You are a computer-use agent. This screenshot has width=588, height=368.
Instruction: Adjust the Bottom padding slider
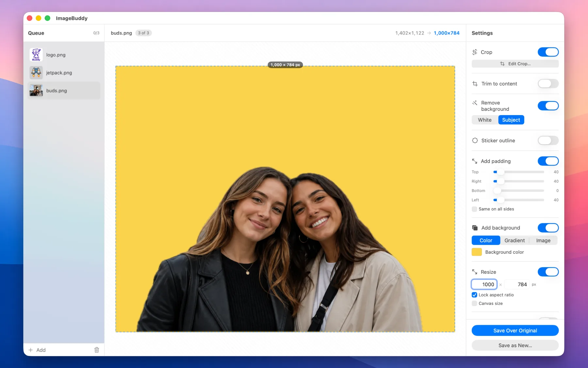tap(519, 191)
